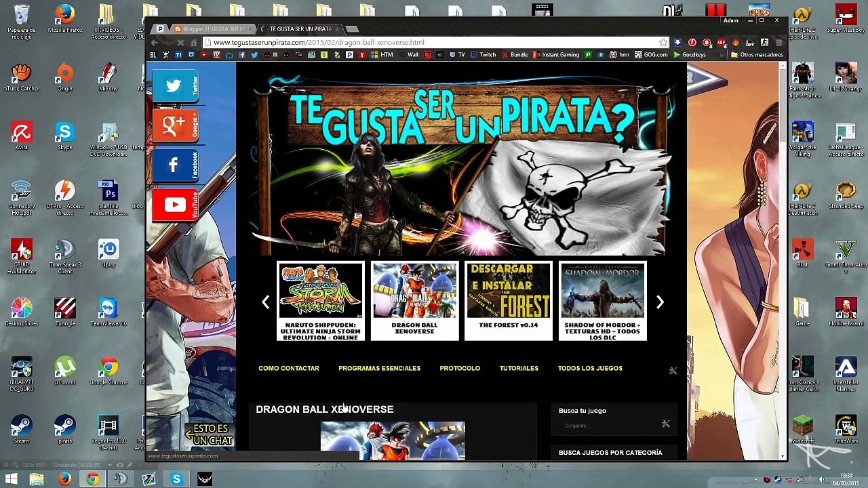Open the TODOS LOS JUEGOS menu item
Viewport: 868px width, 488px height.
pos(590,368)
